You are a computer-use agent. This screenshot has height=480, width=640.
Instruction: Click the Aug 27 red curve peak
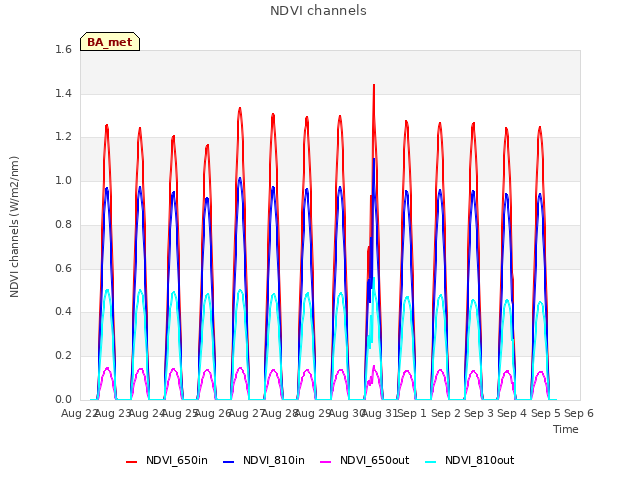point(240,109)
